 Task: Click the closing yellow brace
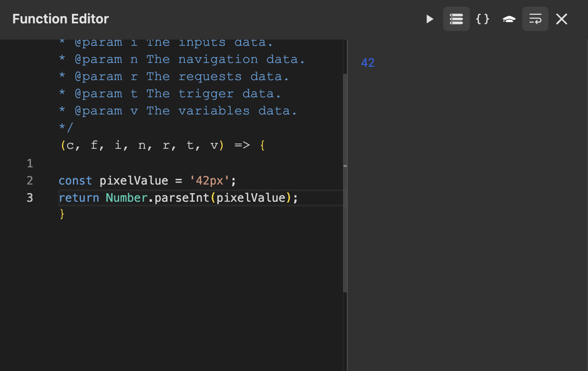point(61,215)
